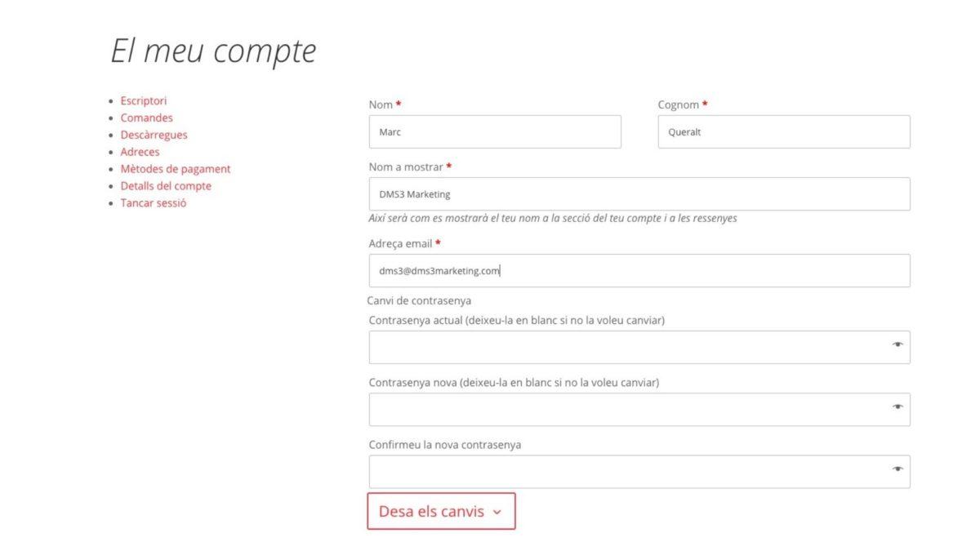Log out using Tancar sessió
The image size is (980, 551).
point(154,204)
